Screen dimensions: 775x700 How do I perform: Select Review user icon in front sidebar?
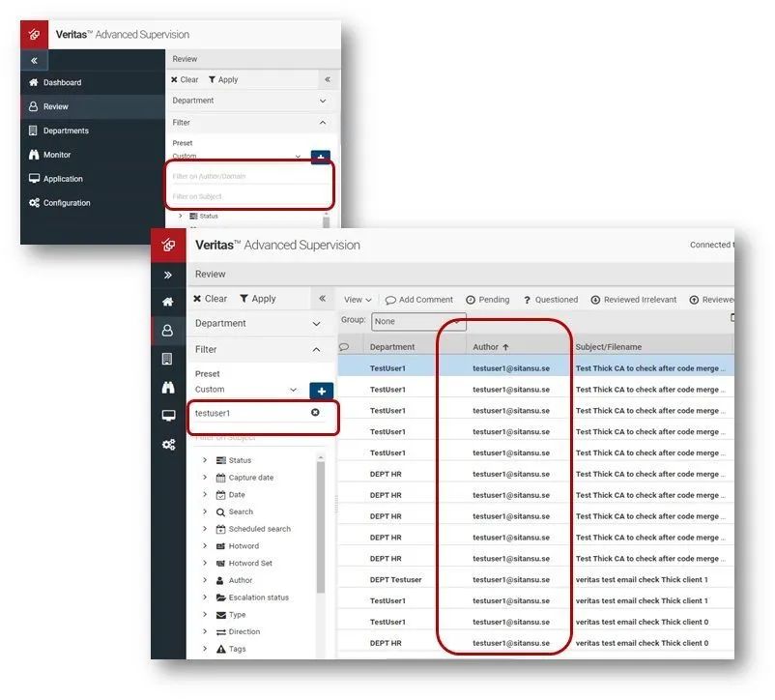168,331
